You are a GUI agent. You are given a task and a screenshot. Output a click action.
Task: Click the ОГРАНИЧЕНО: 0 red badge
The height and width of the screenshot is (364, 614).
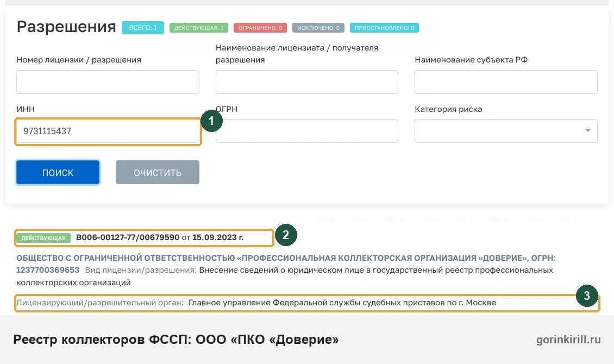click(x=260, y=28)
